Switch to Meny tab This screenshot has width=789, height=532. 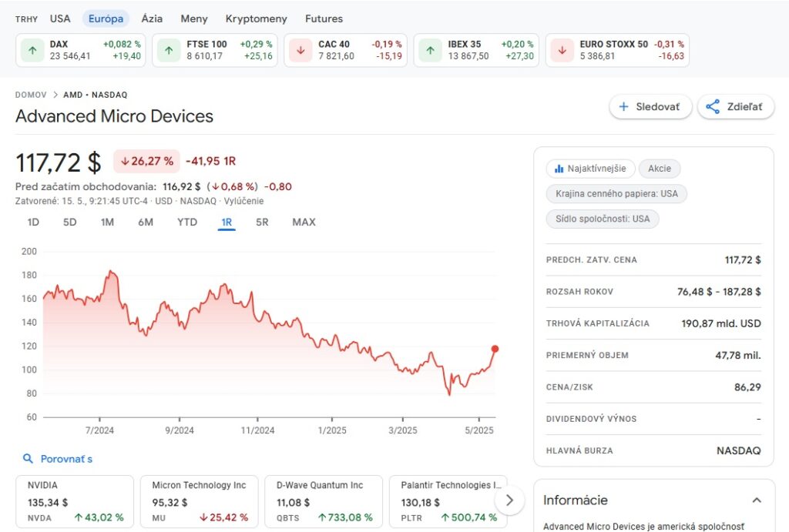[x=193, y=18]
